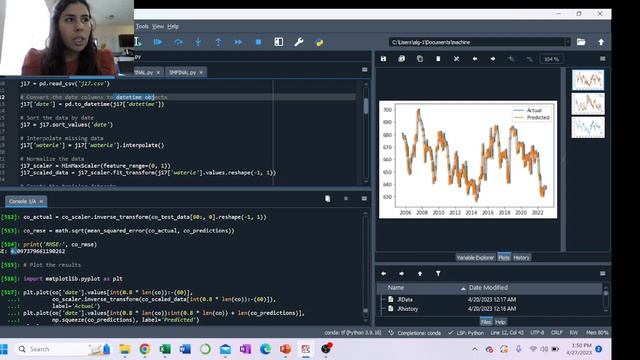Go back in Files pane
This screenshot has width=640, height=360.
384,273
